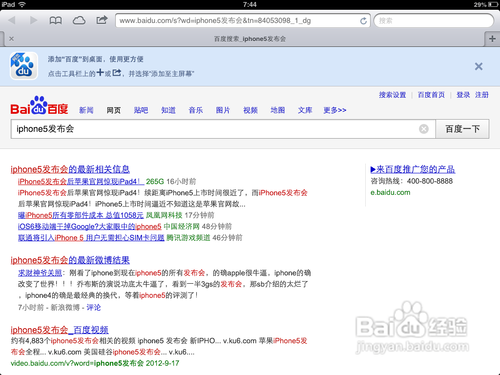The height and width of the screenshot is (375, 500).
Task: Dismiss the add-Baidu-to-desktop banner
Action: 479,66
